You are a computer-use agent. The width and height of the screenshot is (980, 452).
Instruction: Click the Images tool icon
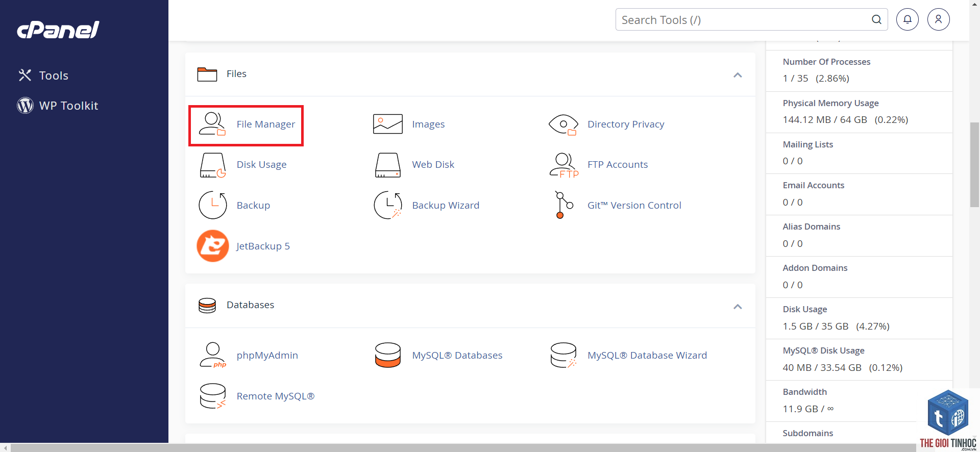[388, 124]
